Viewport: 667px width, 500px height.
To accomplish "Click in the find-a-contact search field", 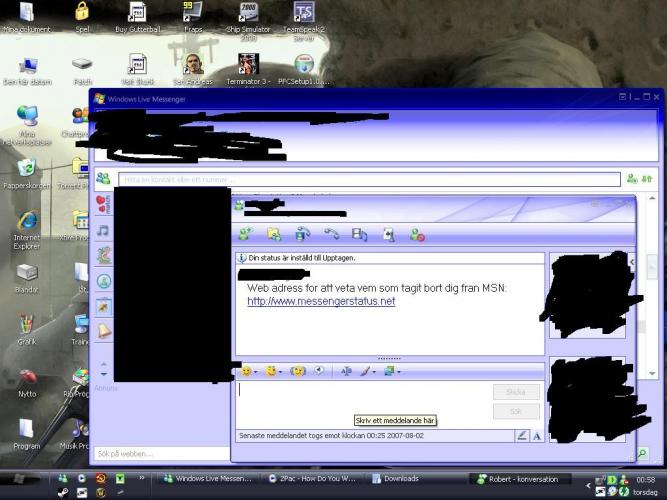I will [369, 180].
